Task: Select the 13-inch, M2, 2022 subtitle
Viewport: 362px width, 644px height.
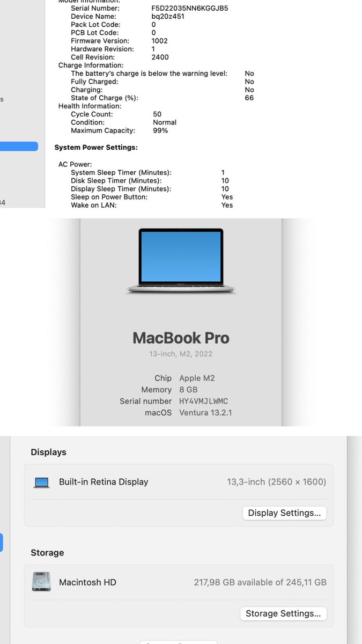Action: point(181,354)
